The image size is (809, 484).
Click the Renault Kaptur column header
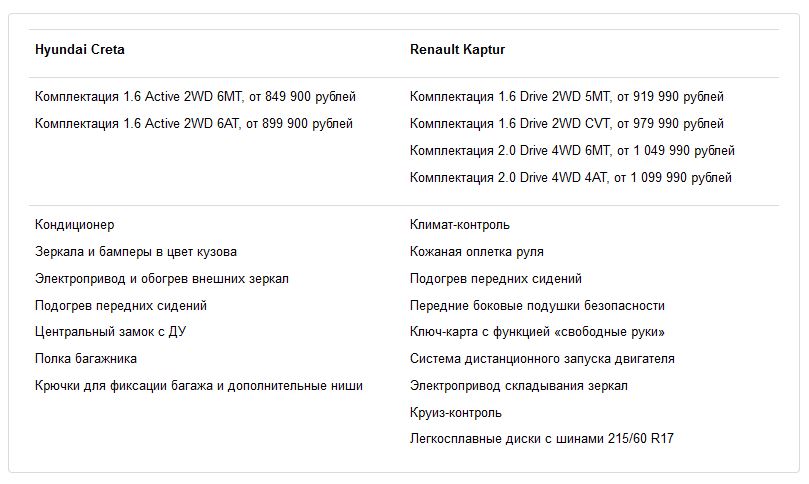(x=457, y=49)
